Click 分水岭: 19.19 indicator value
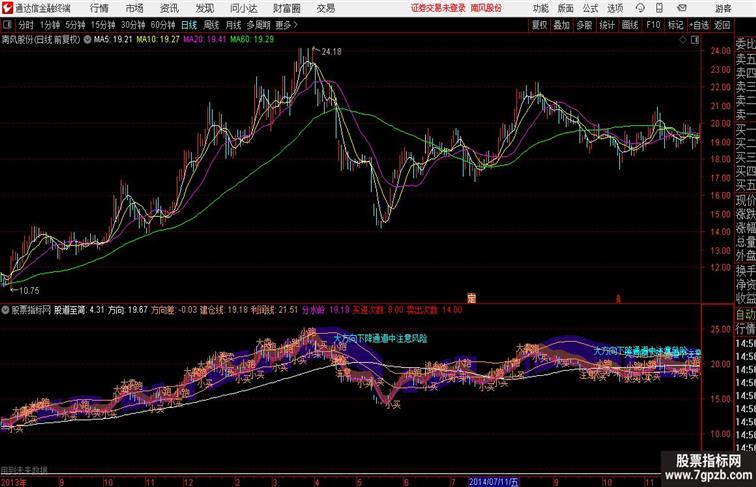The height and width of the screenshot is (487, 756). 326,310
